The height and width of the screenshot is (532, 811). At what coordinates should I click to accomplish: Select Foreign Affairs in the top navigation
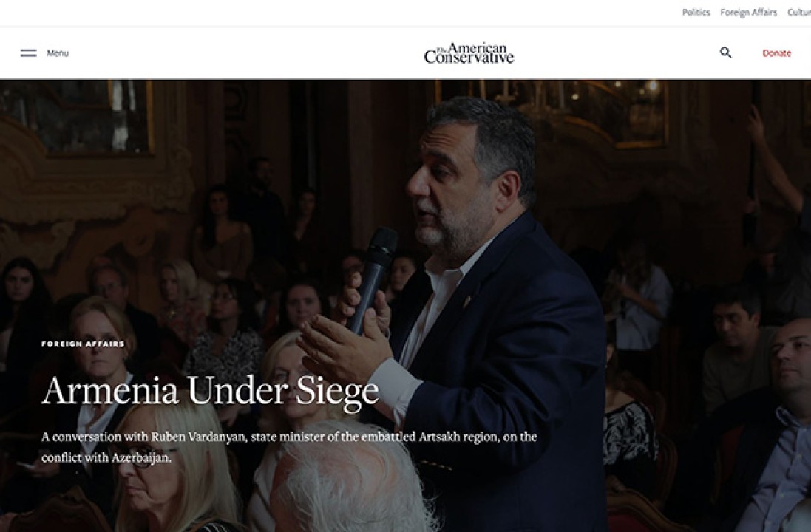pos(748,12)
